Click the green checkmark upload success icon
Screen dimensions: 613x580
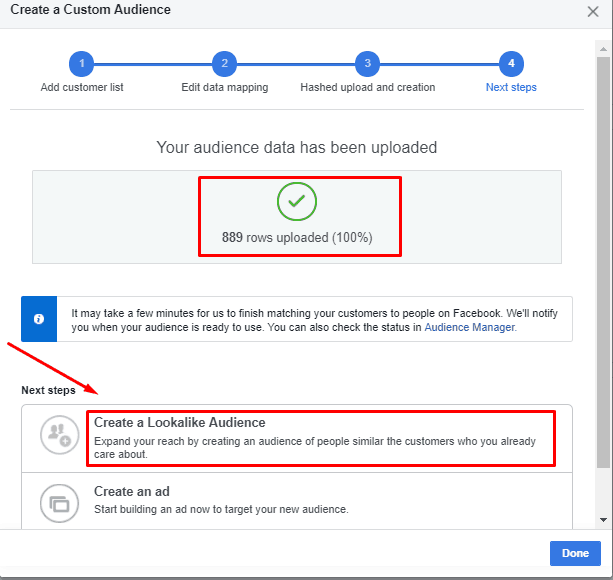click(297, 202)
